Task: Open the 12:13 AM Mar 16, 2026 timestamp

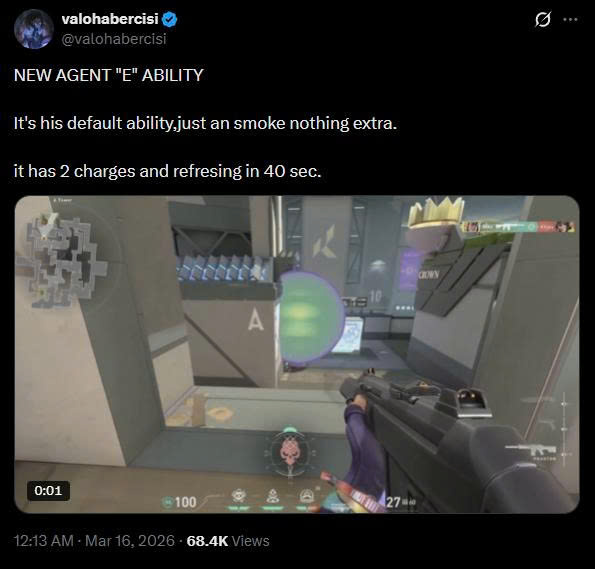Action: click(94, 541)
